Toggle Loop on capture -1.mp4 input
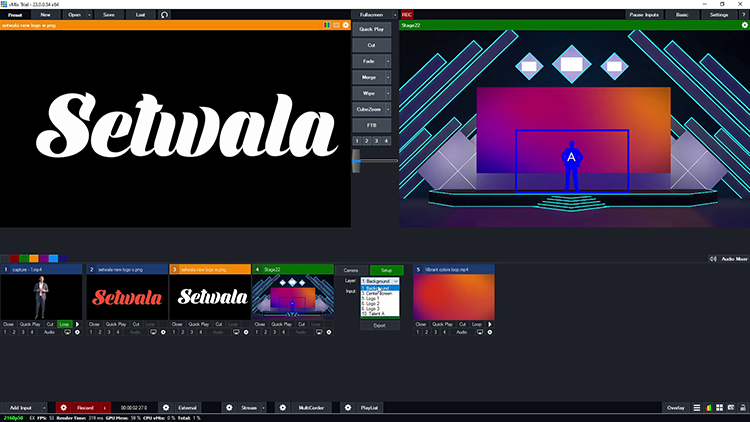The width and height of the screenshot is (750, 422). click(64, 325)
